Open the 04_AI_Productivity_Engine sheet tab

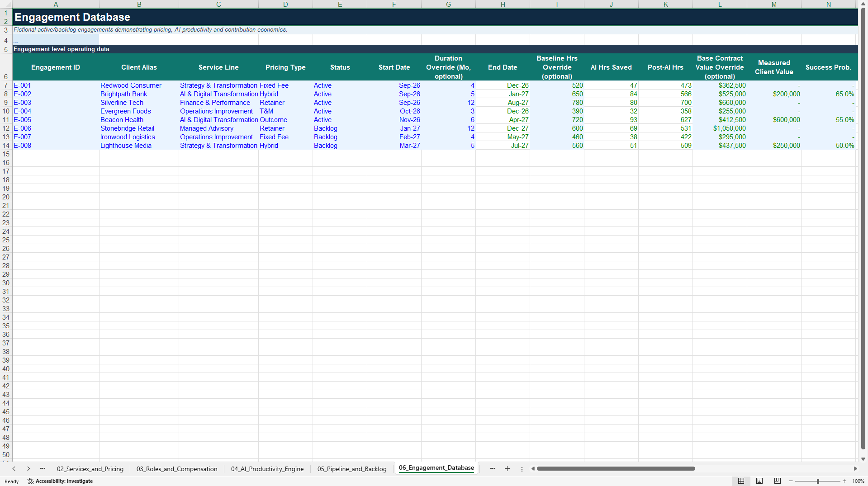click(x=267, y=469)
